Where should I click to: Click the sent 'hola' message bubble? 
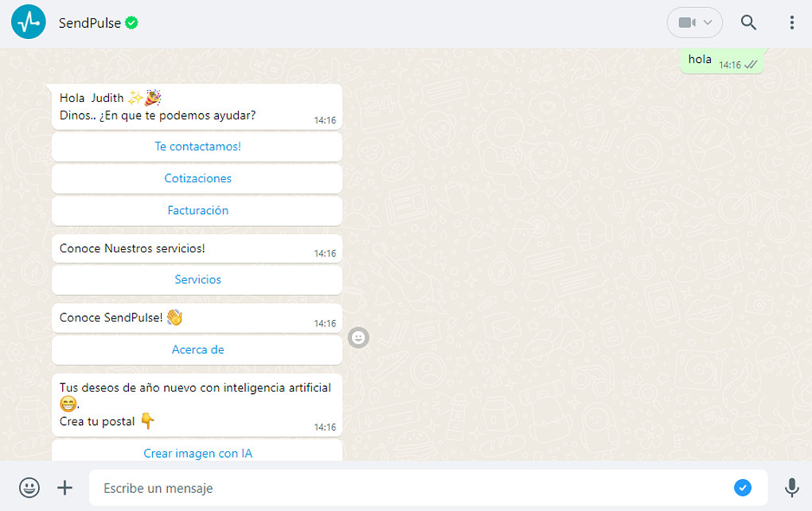tap(722, 61)
